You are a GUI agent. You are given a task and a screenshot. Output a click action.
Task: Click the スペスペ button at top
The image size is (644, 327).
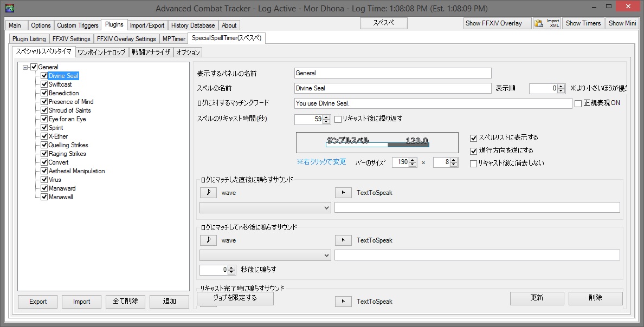[x=384, y=23]
